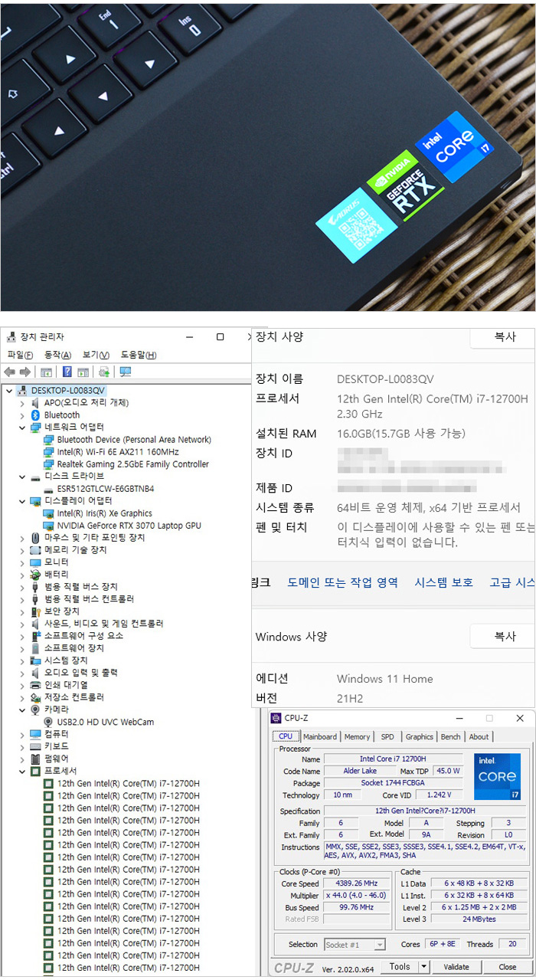The image size is (536, 980).
Task: Click the CPU Name field Intel Core i7 12700H
Action: (393, 759)
